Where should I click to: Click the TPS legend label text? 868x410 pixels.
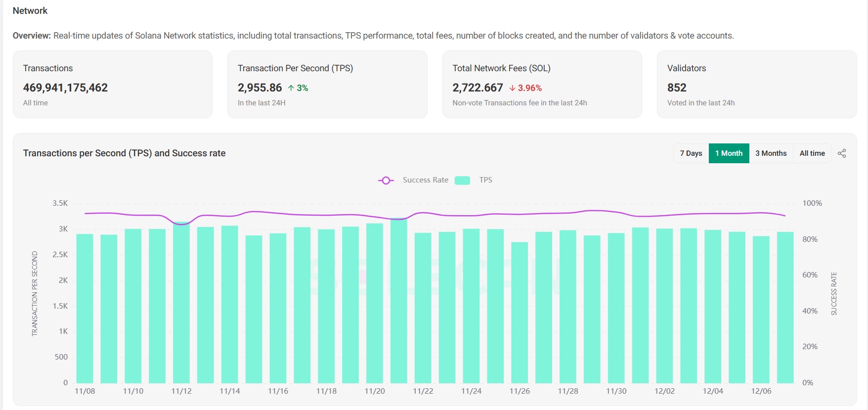(x=485, y=180)
